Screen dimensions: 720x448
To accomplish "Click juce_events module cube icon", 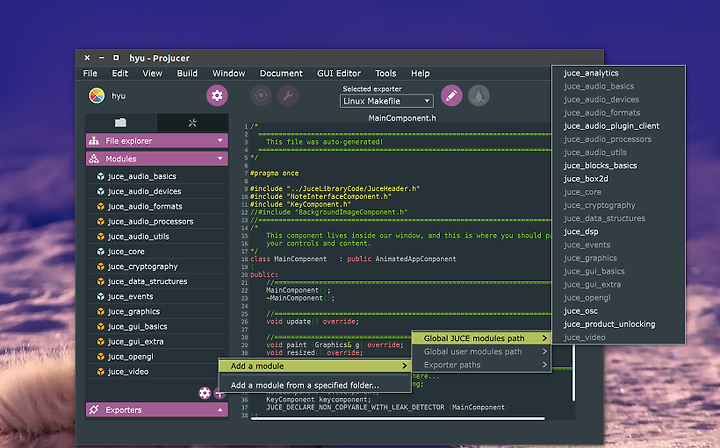I will pos(101,297).
